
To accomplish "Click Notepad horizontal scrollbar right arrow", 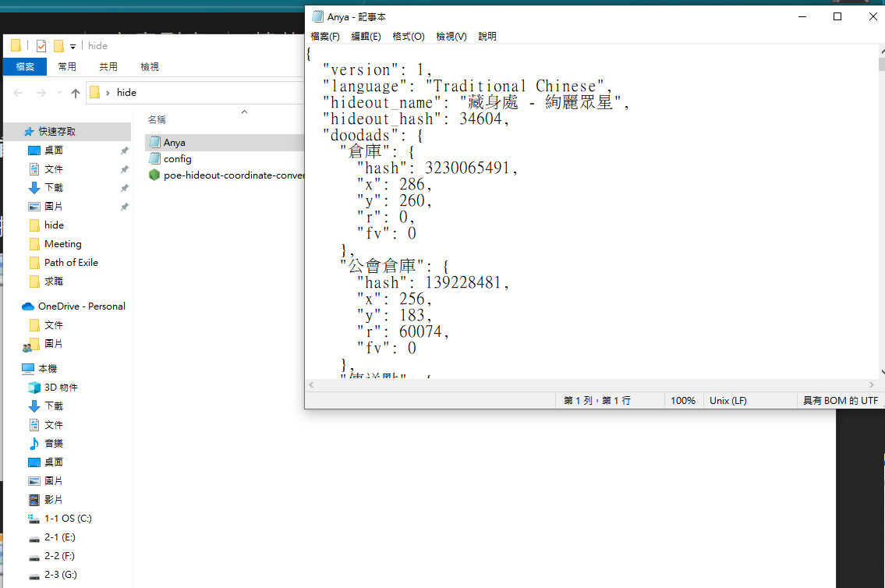I will click(x=872, y=385).
